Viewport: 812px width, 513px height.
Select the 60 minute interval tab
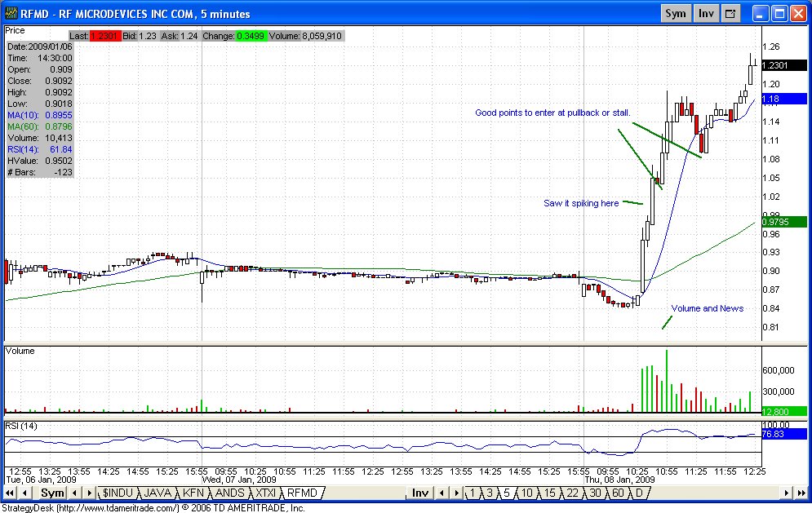click(x=618, y=493)
